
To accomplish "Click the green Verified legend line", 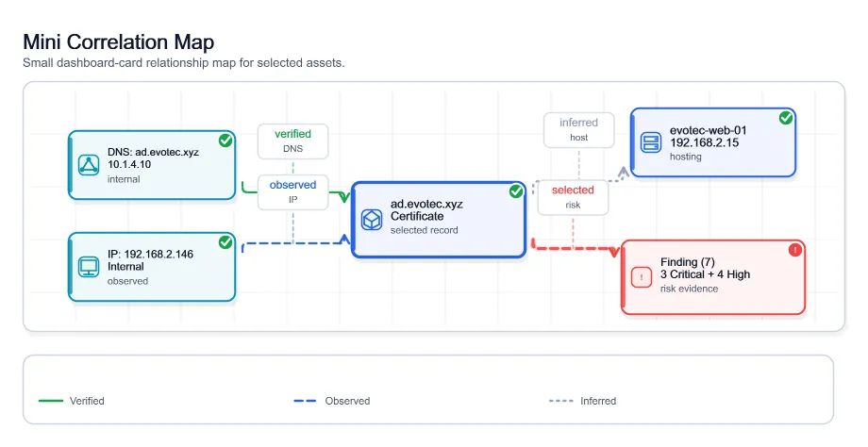I will (x=51, y=401).
